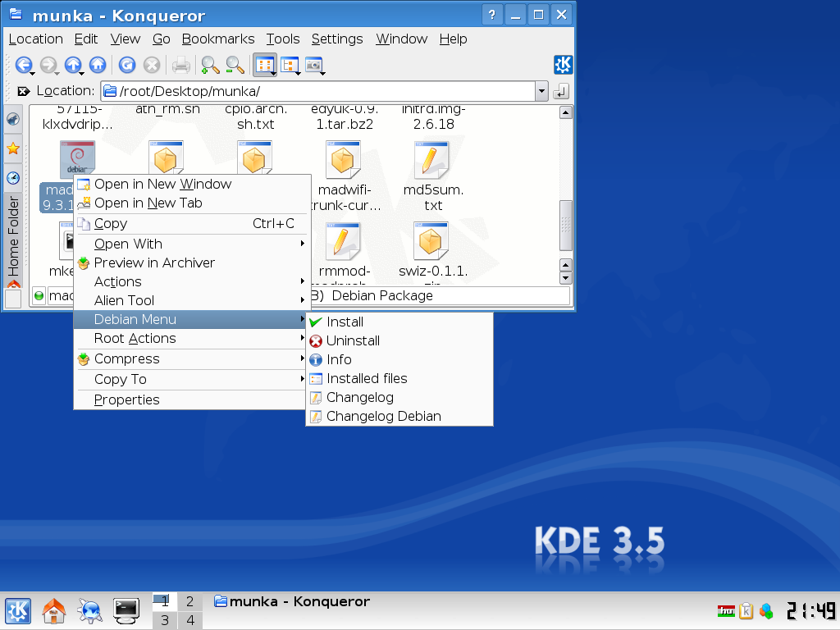This screenshot has width=840, height=630.
Task: Select the madwifi-trunk-cur... package icon
Action: pos(343,160)
